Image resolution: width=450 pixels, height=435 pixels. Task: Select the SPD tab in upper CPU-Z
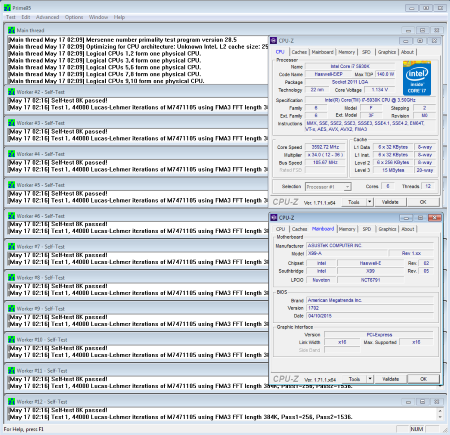tap(366, 52)
